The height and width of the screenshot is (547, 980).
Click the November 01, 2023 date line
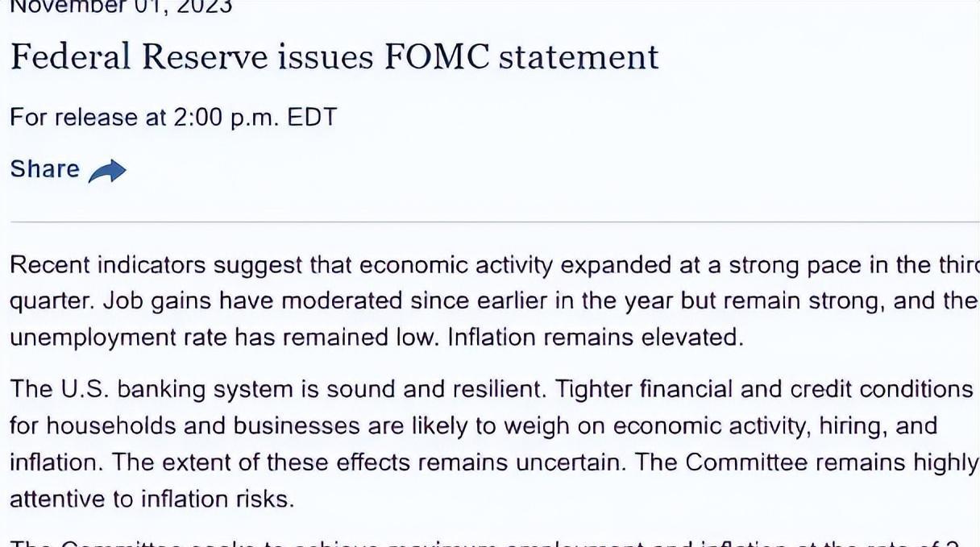(121, 7)
